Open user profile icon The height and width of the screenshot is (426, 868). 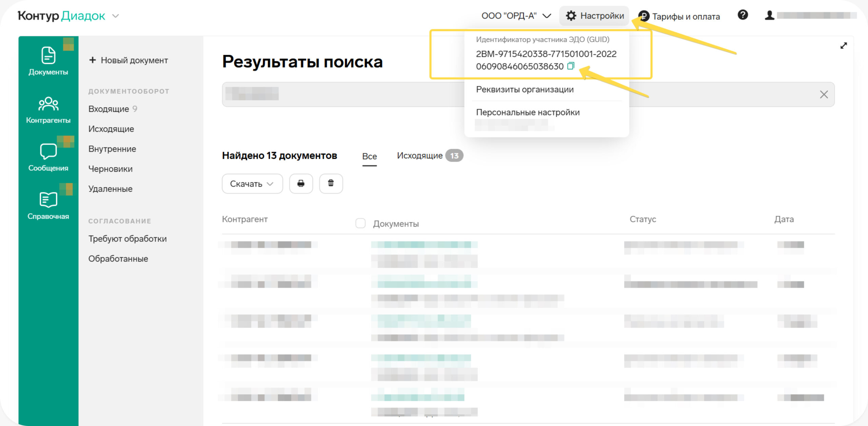point(769,16)
